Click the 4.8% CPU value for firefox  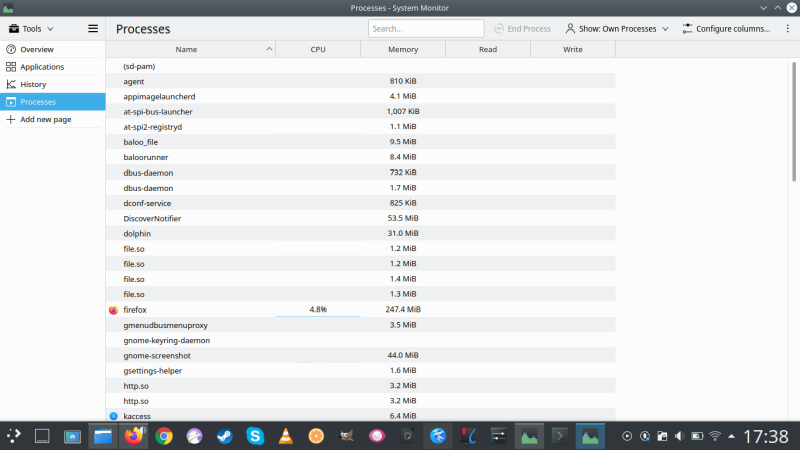318,309
